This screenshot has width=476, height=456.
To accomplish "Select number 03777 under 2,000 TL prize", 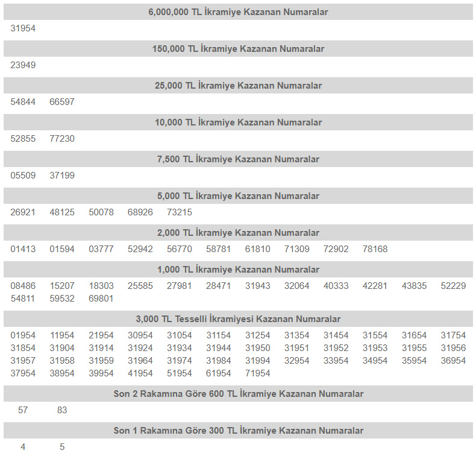I will [x=101, y=249].
